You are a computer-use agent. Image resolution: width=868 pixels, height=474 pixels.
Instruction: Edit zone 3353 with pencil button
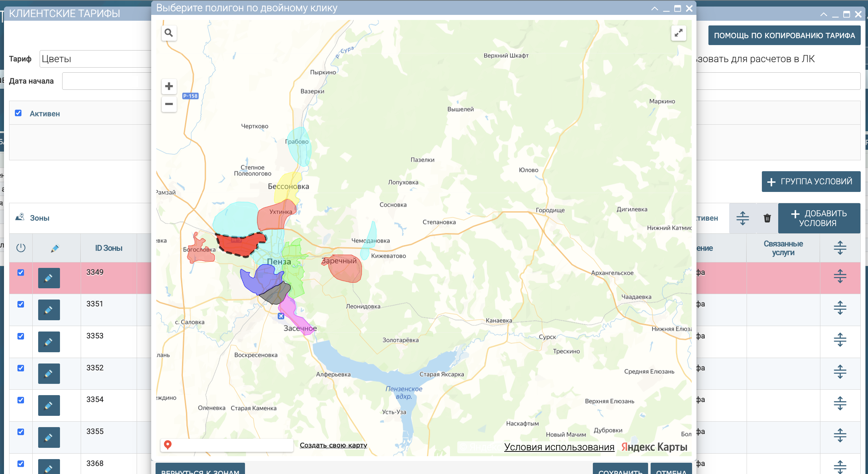49,342
